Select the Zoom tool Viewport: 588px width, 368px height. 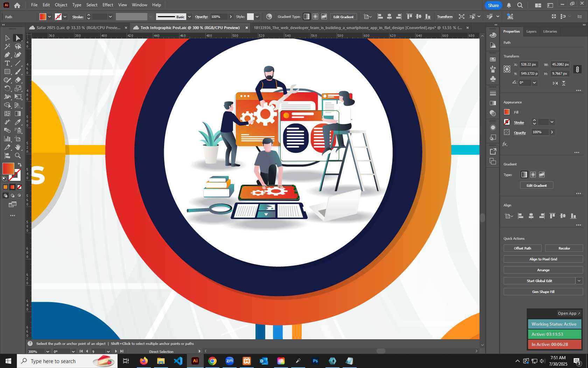pos(18,156)
